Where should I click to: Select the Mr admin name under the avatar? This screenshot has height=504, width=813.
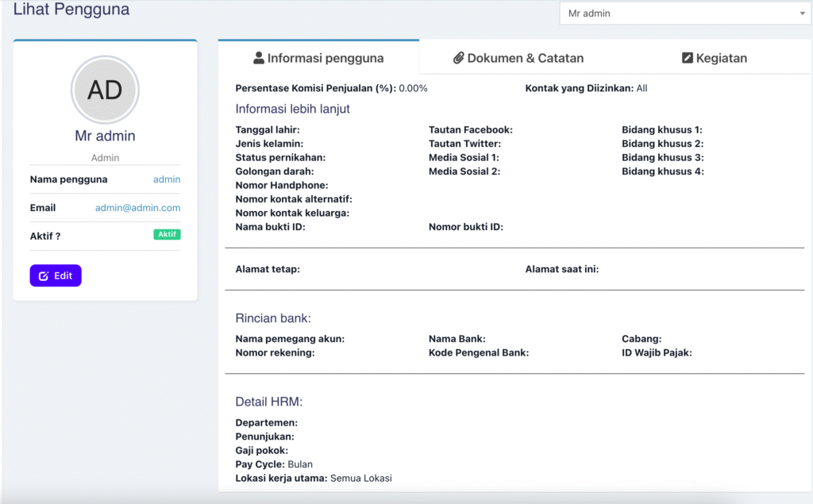click(105, 136)
